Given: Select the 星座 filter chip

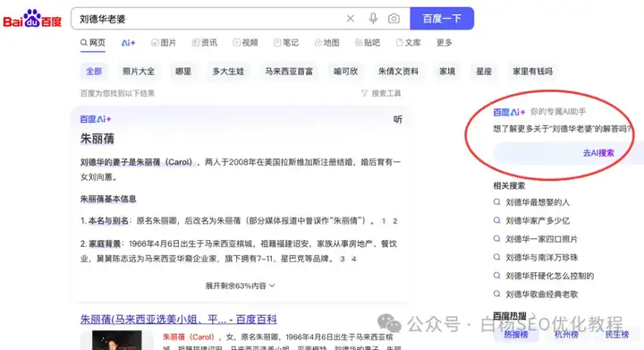Looking at the screenshot, I should (x=484, y=72).
